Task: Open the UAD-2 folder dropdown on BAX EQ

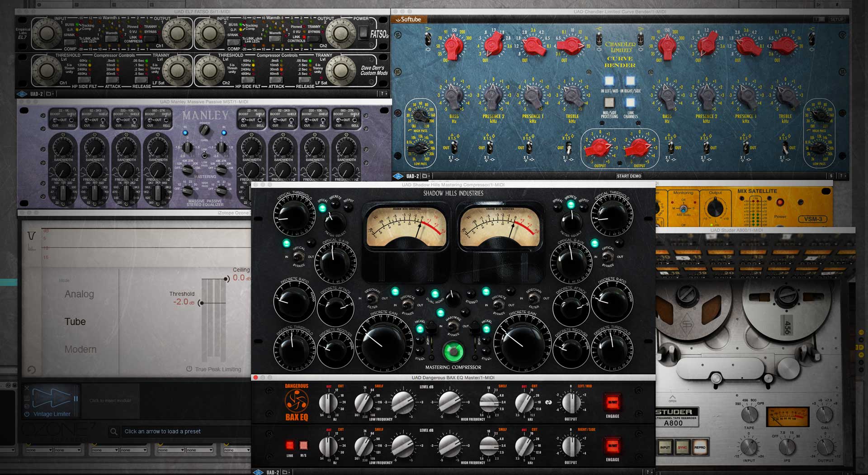Action: click(285, 471)
